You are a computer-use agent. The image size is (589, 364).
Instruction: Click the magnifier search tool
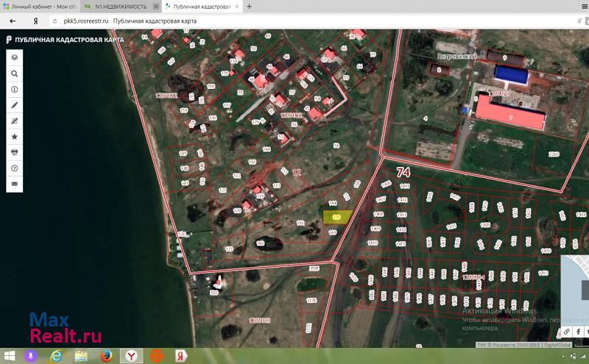click(x=14, y=74)
